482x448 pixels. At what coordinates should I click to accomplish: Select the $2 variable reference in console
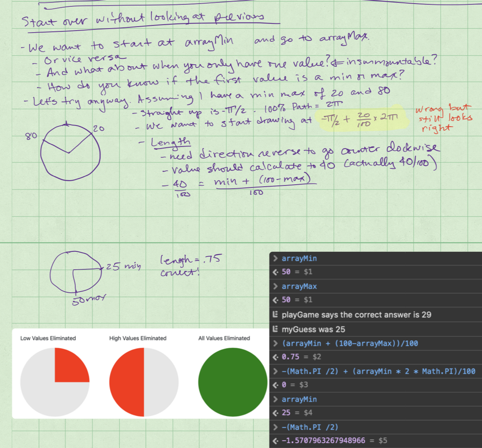pyautogui.click(x=316, y=357)
